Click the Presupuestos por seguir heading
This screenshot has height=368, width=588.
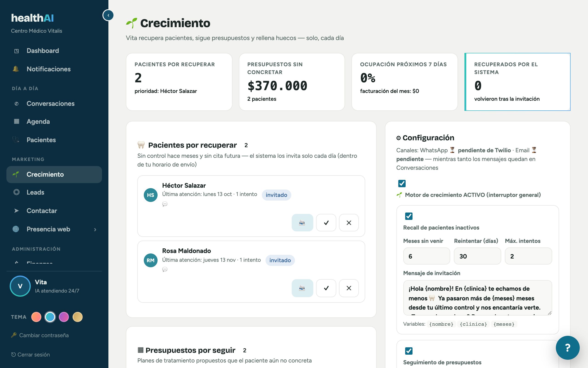click(190, 351)
